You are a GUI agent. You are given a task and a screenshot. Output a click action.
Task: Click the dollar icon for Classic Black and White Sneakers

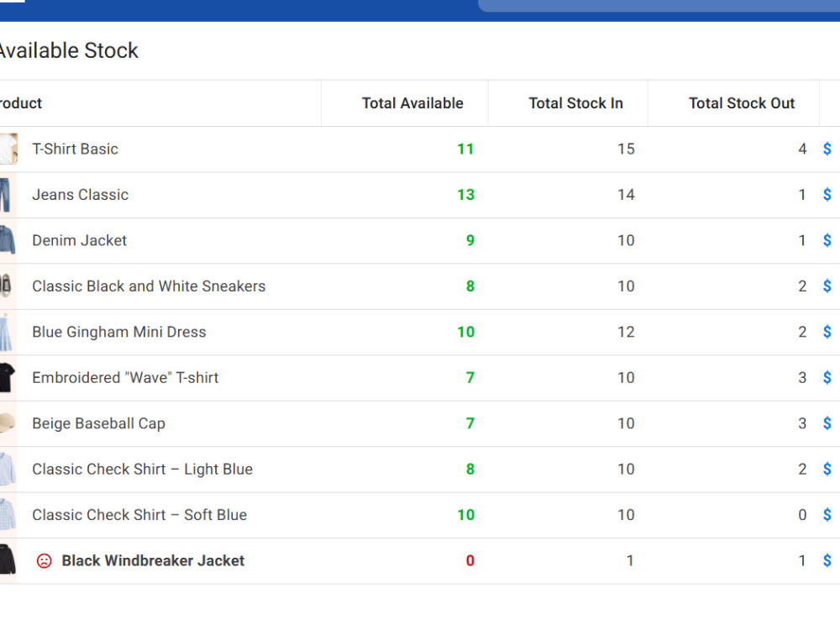(827, 286)
